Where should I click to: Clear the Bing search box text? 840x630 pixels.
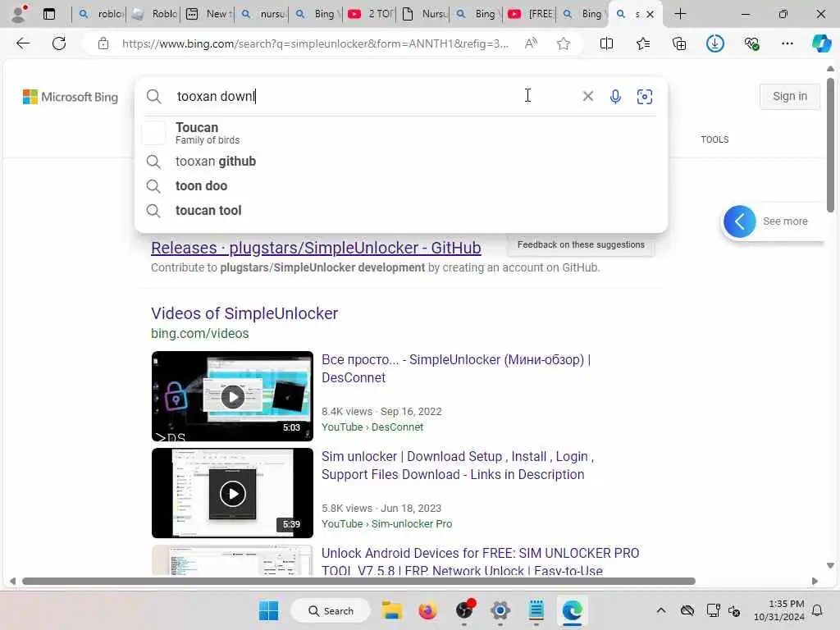[x=587, y=96]
